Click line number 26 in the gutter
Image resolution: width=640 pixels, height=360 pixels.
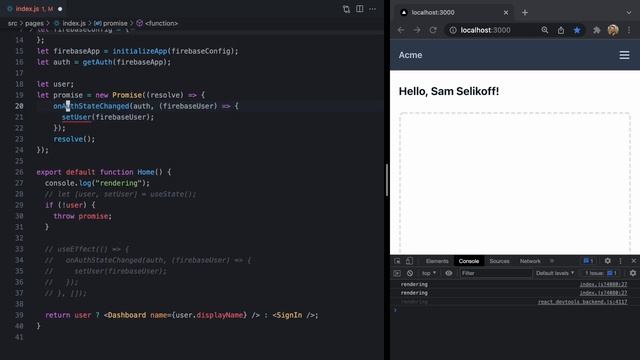(19, 172)
